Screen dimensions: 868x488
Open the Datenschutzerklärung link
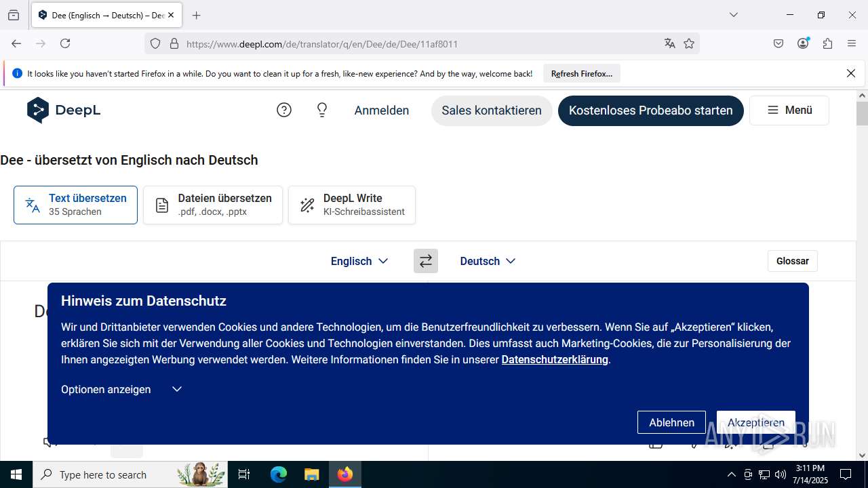click(x=555, y=359)
